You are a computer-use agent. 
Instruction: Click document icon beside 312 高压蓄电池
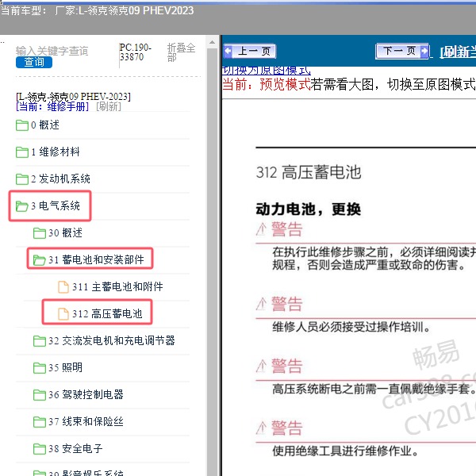click(x=63, y=314)
